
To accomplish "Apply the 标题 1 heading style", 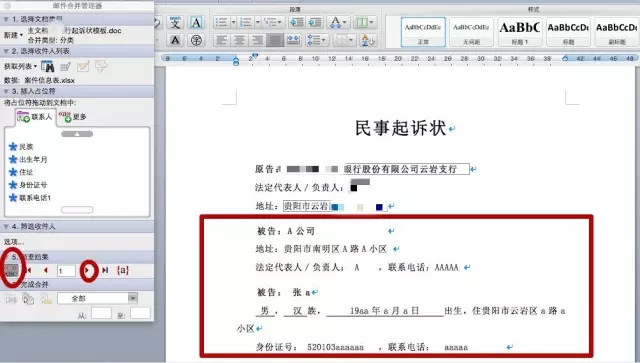I will click(x=520, y=31).
